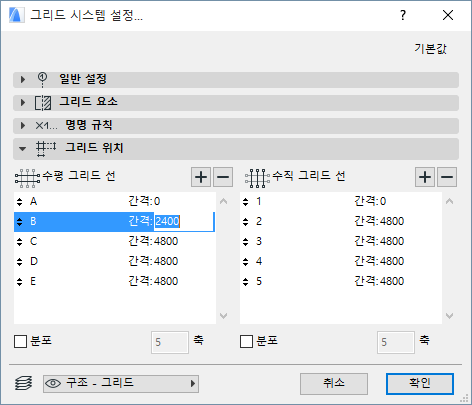Click the reorder handle of row E
The height and width of the screenshot is (405, 472).
(x=20, y=282)
